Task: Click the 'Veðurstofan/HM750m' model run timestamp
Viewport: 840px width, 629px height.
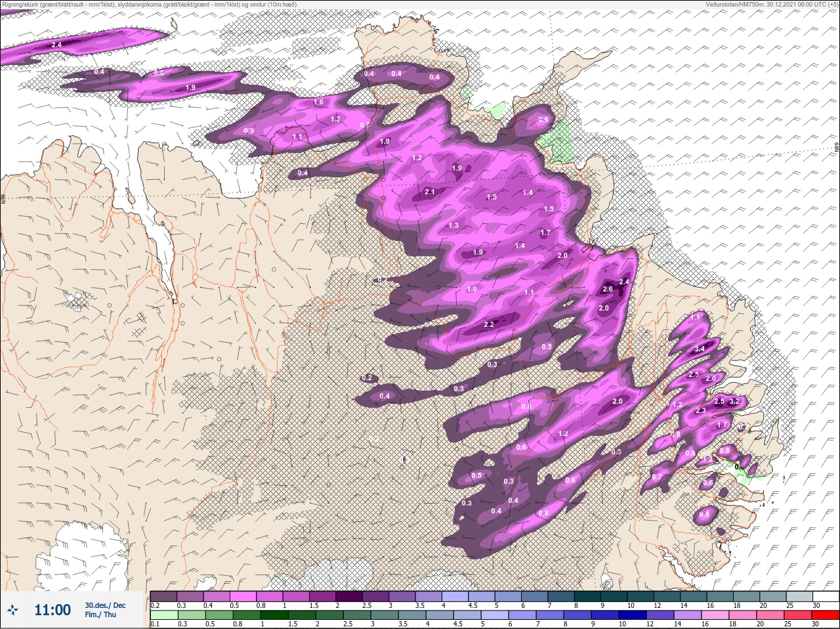Action: click(x=772, y=5)
